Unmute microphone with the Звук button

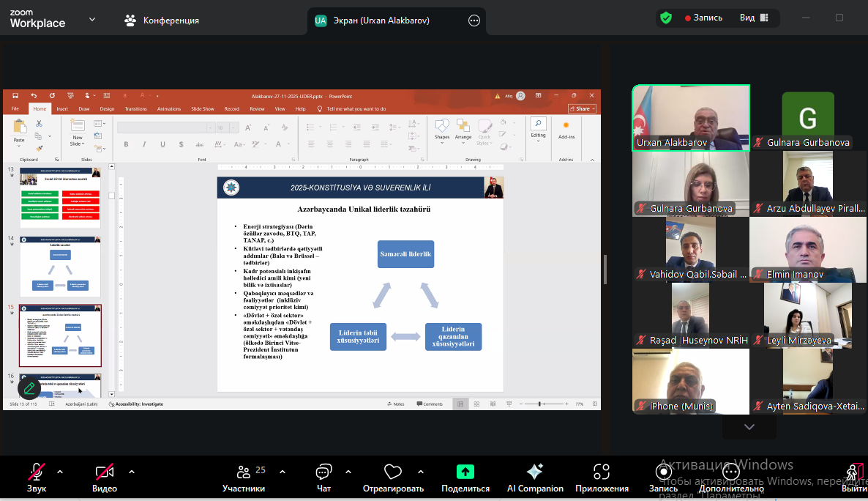tap(37, 472)
